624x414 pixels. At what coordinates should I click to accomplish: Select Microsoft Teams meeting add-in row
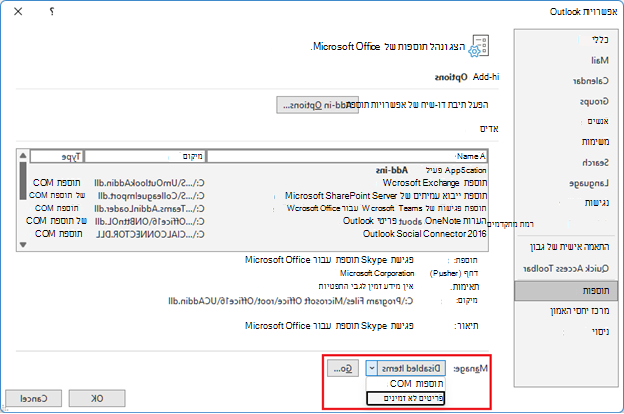pyautogui.click(x=258, y=208)
